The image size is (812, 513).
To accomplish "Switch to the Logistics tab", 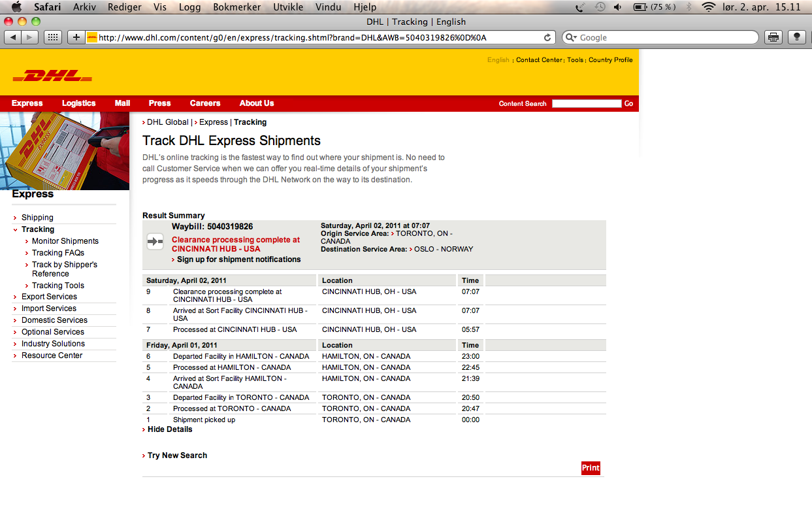I will coord(79,103).
